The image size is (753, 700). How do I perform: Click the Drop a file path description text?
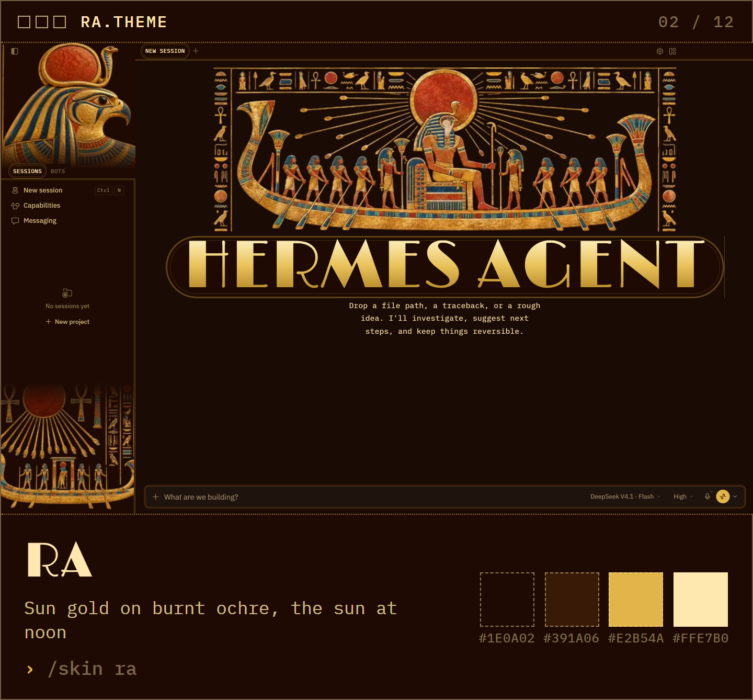[444, 319]
